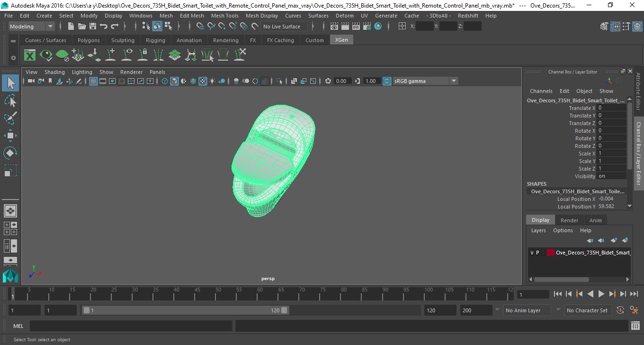The image size is (644, 345).
Task: Click the Snap to grids magnet icon
Action: [199, 27]
